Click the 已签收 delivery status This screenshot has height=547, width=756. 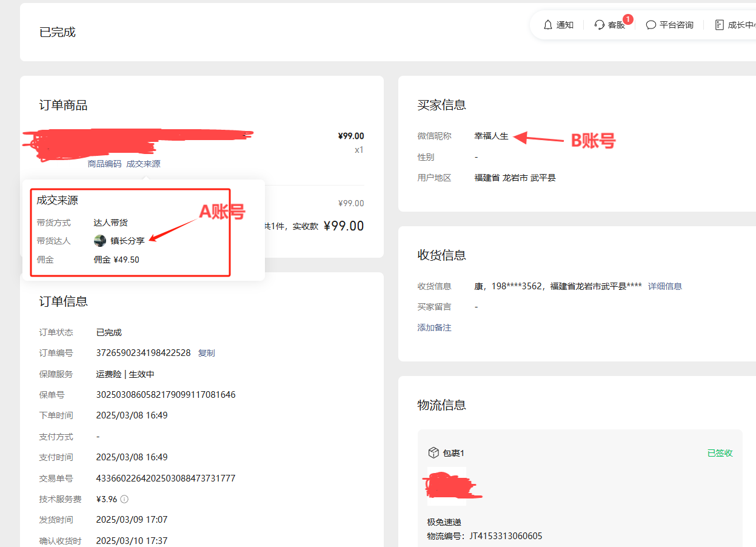click(x=720, y=453)
